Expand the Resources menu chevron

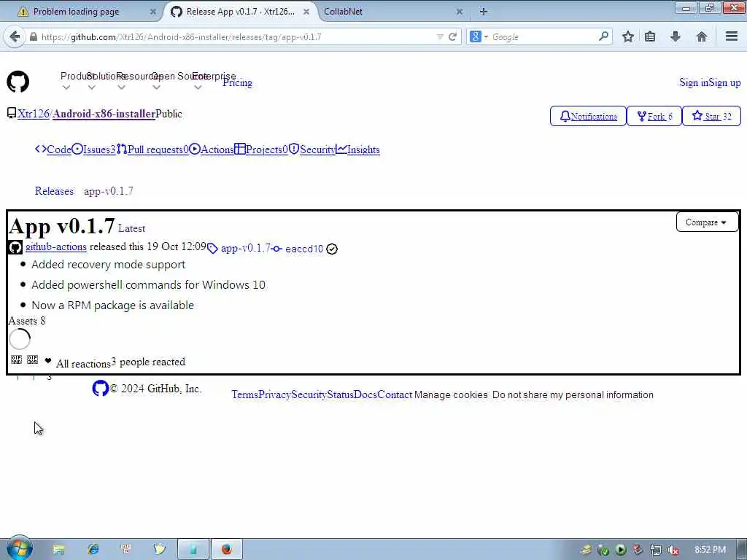click(121, 87)
